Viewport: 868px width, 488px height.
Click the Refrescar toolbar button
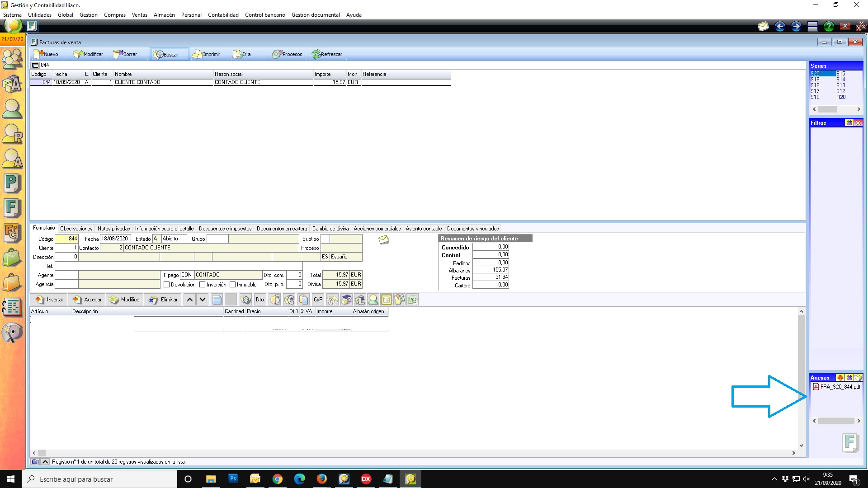click(327, 54)
